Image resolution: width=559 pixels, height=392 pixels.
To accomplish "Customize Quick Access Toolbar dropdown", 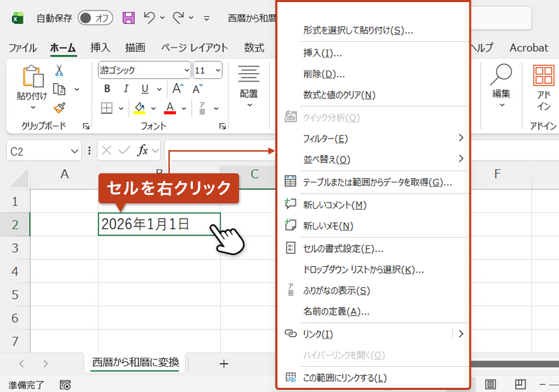I will tap(206, 18).
